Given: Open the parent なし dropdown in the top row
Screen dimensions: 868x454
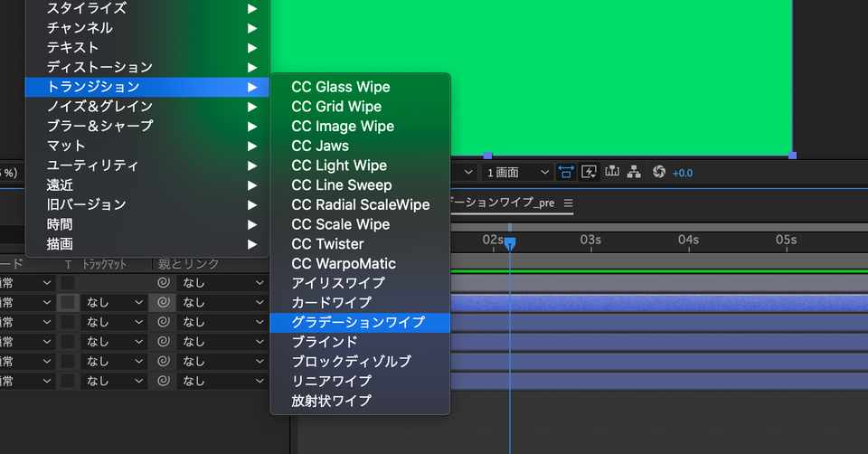Looking at the screenshot, I should 222,283.
